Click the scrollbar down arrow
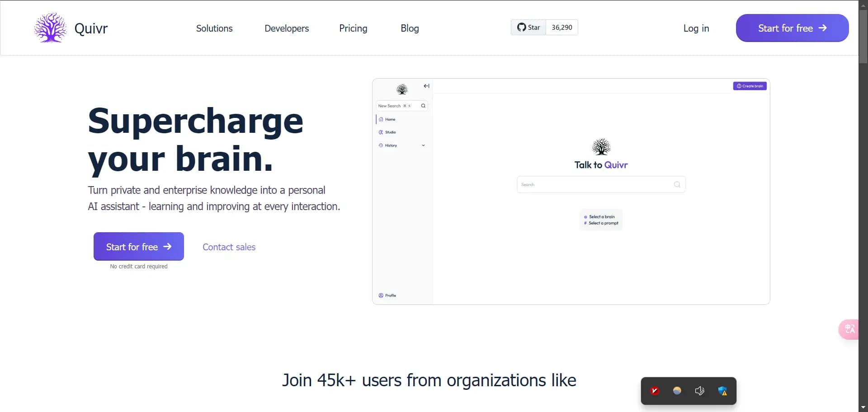This screenshot has width=868, height=412. [x=863, y=407]
